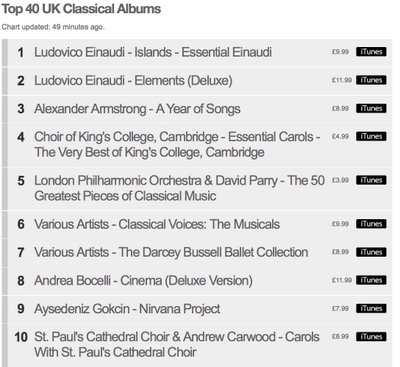This screenshot has height=367, width=400.
Task: Open Ludovico Einaudi - Elements (Deluxe) entry
Action: coord(133,81)
